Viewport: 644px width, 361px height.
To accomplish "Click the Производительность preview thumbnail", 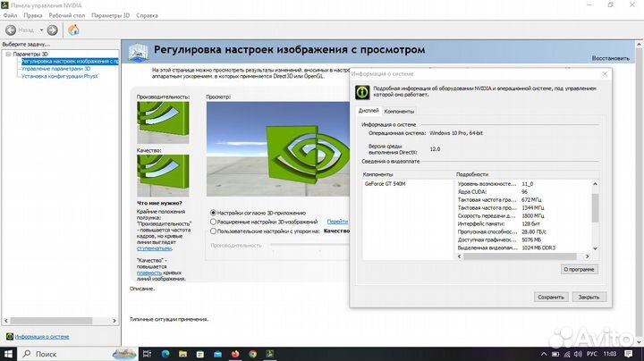I will pyautogui.click(x=163, y=122).
